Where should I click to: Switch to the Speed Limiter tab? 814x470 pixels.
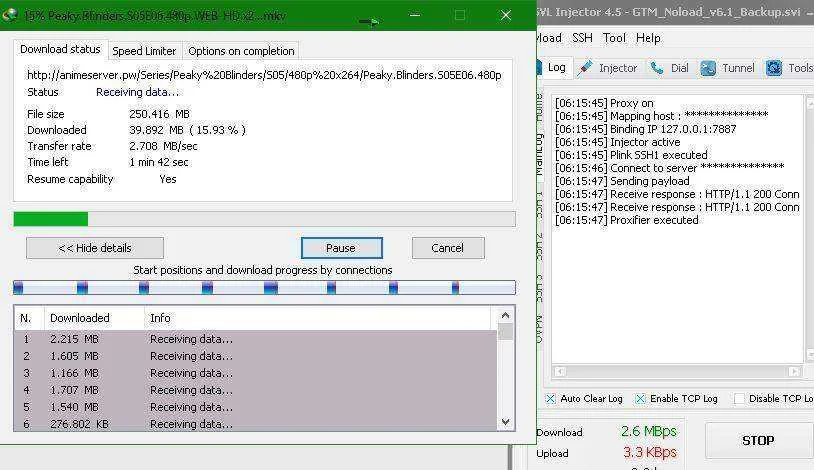pos(144,51)
